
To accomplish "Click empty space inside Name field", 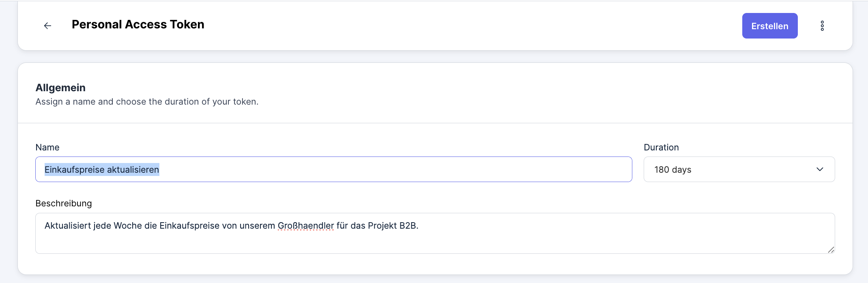I will click(406, 169).
